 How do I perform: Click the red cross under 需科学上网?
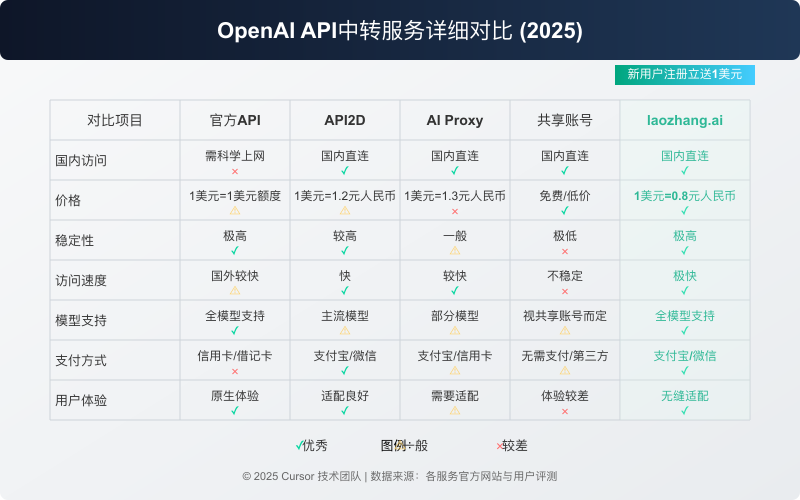[235, 171]
